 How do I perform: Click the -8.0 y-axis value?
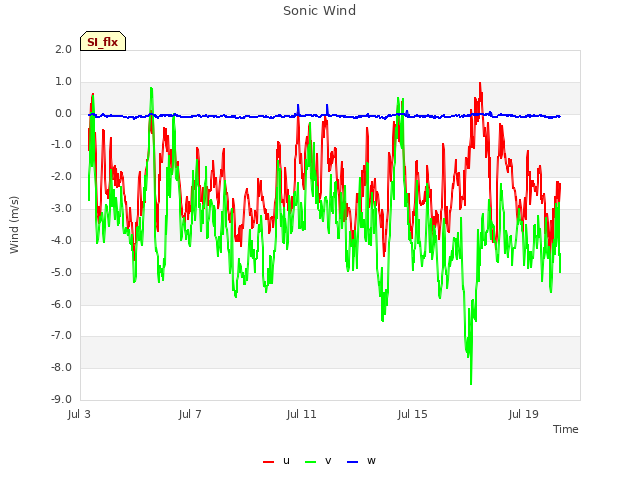click(61, 367)
